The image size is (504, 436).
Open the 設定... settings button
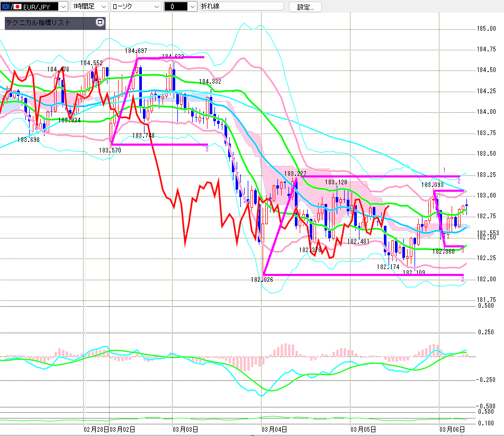305,7
